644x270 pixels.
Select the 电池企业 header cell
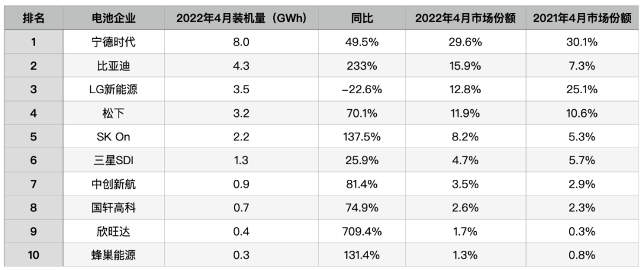tap(111, 19)
